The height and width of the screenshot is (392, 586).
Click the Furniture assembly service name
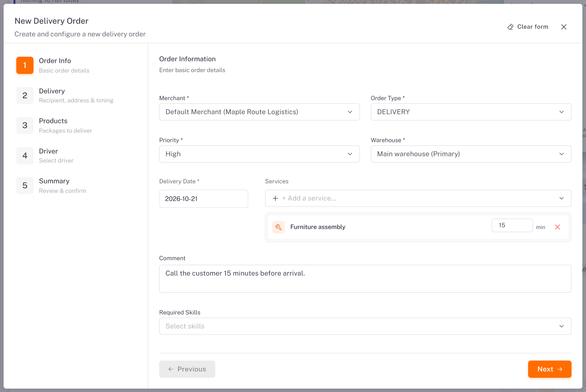click(x=317, y=227)
